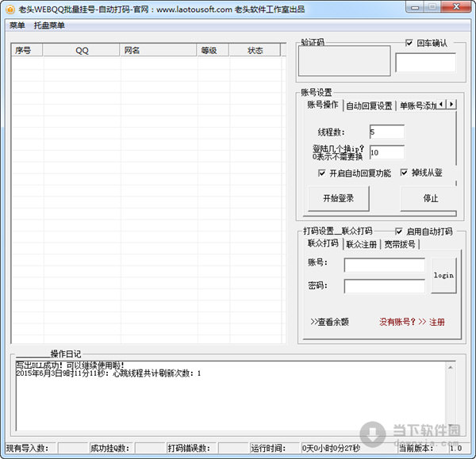
Task: Open the 托盘菜单 menu
Action: pos(49,25)
